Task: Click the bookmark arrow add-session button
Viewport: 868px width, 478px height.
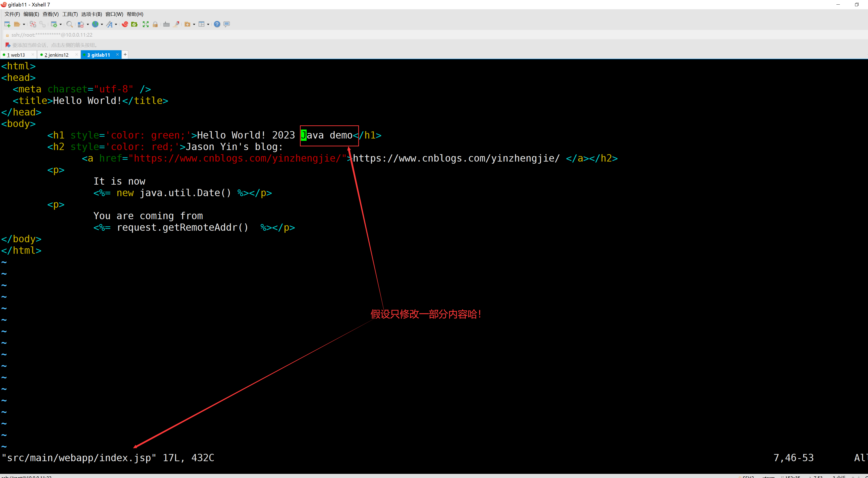Action: [x=8, y=45]
